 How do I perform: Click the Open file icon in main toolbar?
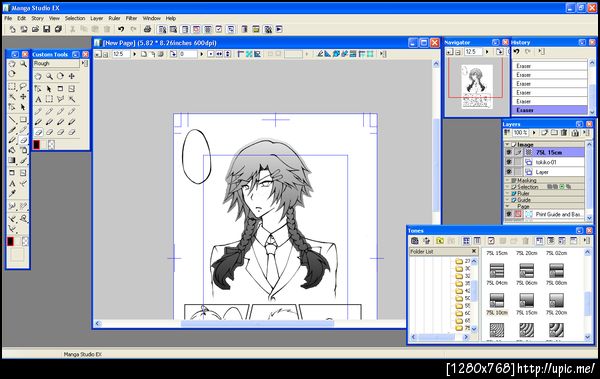35,29
